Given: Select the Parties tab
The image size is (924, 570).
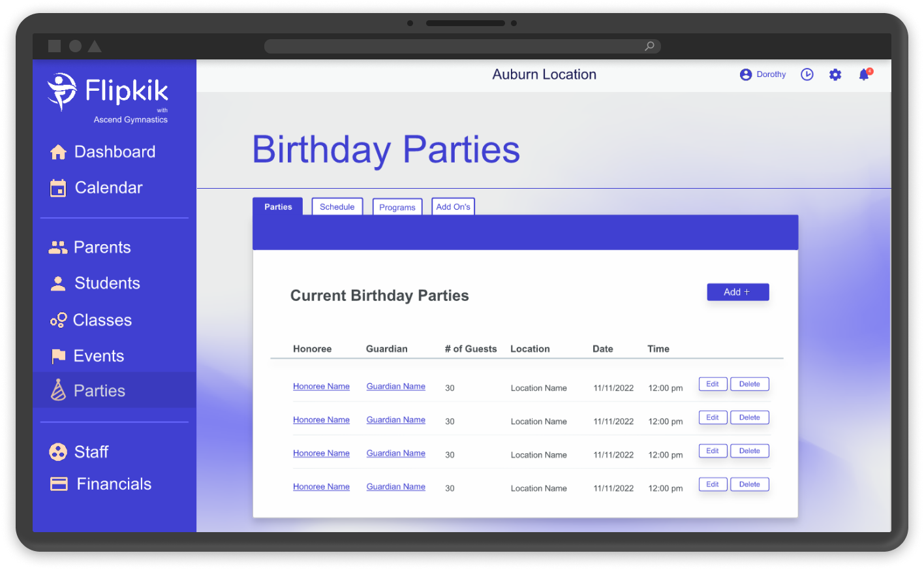Looking at the screenshot, I should click(278, 207).
